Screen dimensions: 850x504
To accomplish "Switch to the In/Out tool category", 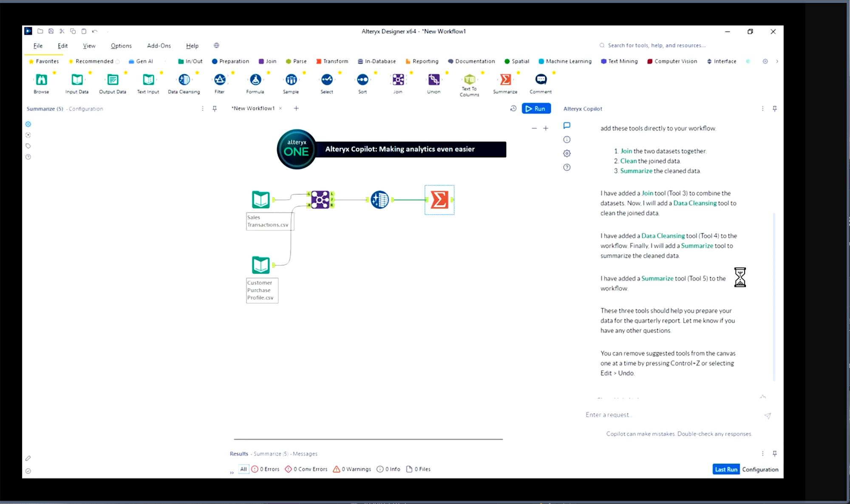I will click(190, 61).
